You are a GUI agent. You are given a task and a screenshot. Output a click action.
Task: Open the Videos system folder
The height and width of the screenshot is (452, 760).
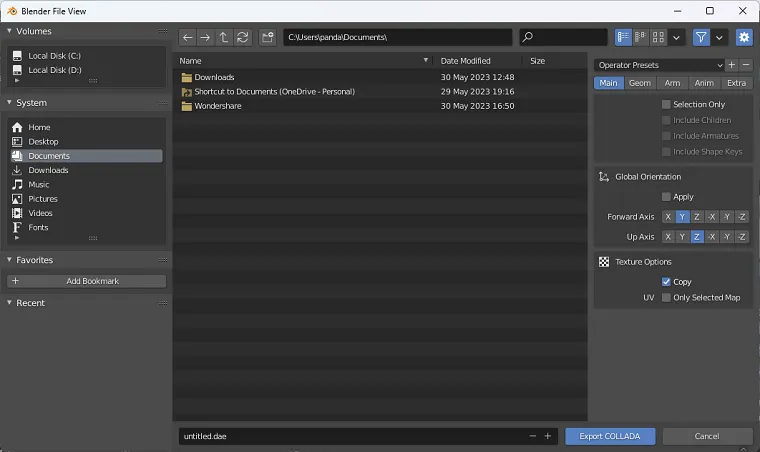86,213
